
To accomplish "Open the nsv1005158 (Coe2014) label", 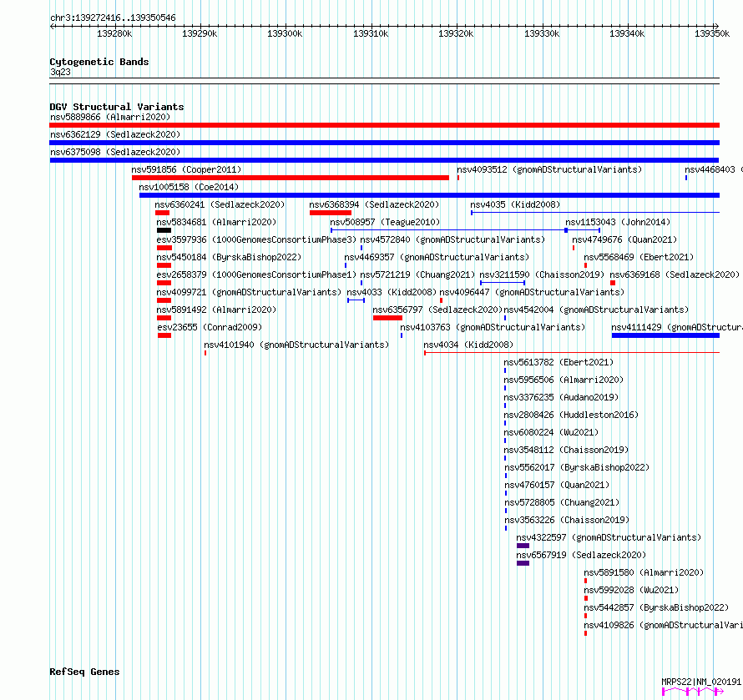I will pyautogui.click(x=189, y=187).
